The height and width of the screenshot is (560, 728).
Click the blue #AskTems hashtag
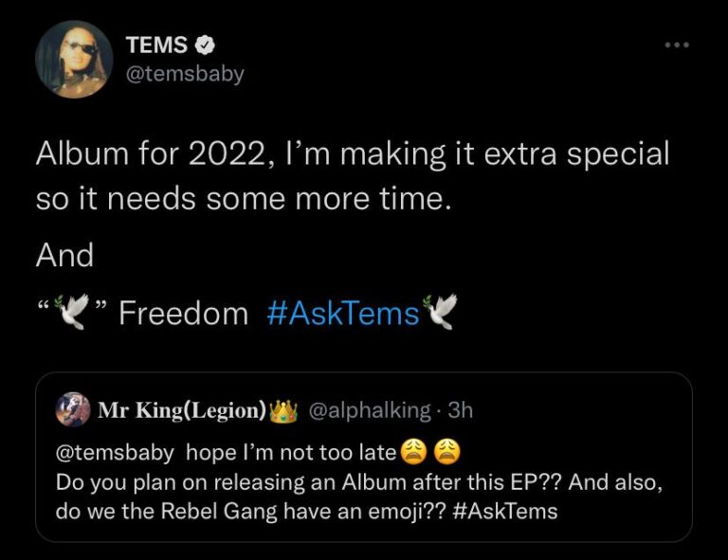343,314
